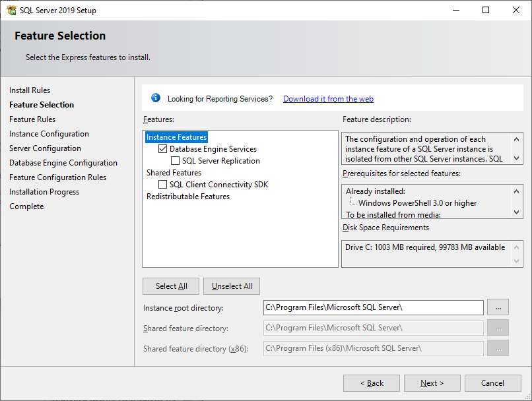
Task: Open Install Rules step in sidebar
Action: click(x=29, y=90)
